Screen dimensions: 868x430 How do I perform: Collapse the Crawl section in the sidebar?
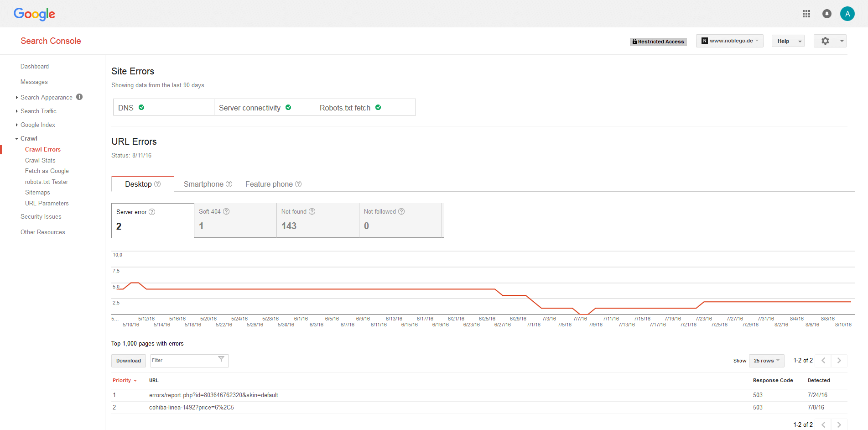point(16,138)
